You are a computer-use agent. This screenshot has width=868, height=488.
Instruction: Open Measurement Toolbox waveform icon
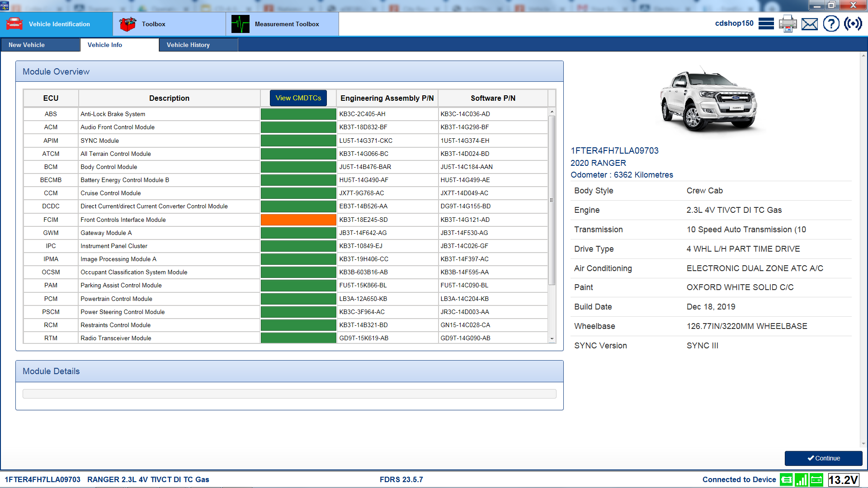click(241, 23)
